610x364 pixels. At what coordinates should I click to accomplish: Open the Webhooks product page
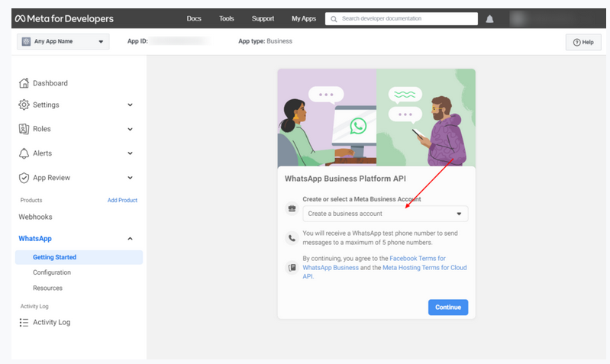(x=35, y=217)
